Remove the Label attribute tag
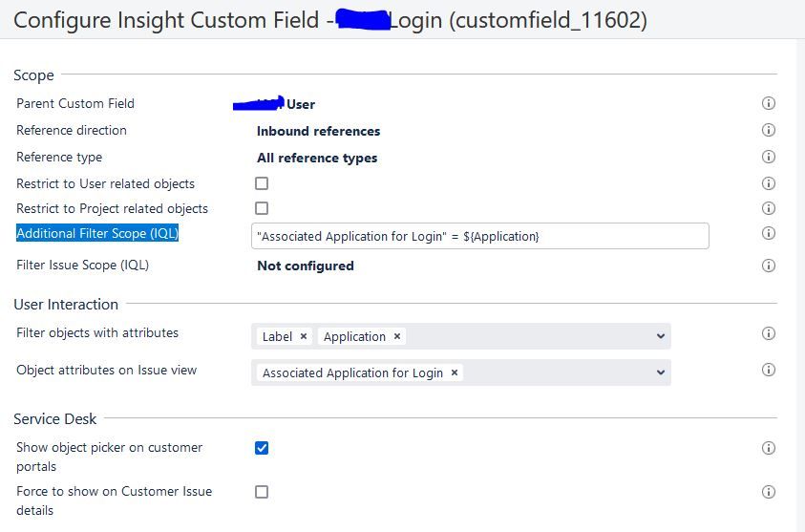 [304, 336]
